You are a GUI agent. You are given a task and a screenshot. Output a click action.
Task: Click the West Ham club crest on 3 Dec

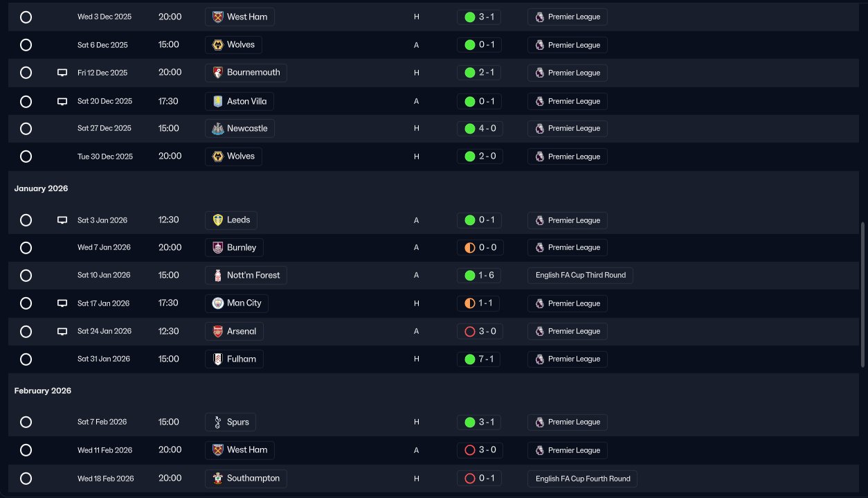click(x=217, y=17)
